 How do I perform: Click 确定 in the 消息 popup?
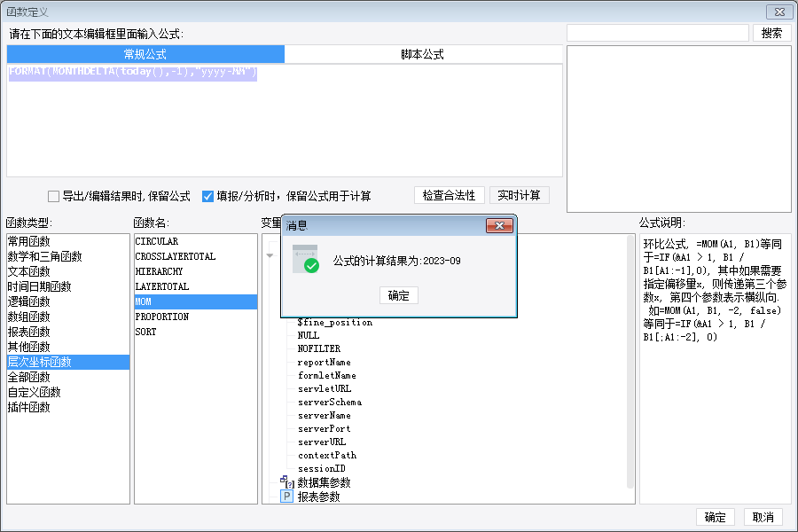point(398,295)
